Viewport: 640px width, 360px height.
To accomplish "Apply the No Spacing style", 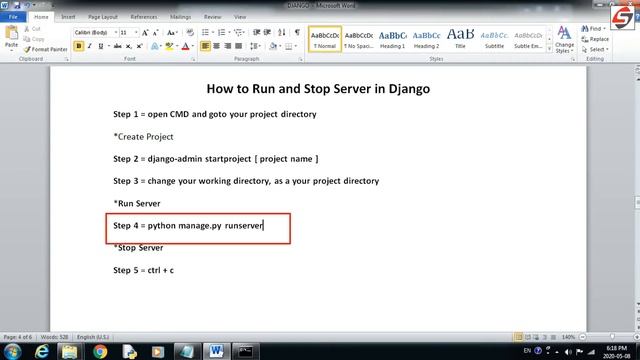I will click(x=358, y=39).
